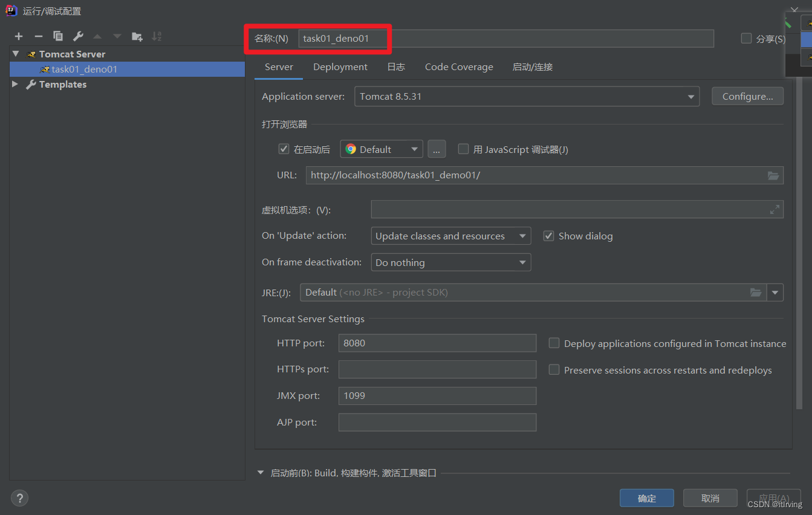
Task: Sort configurations alphabetically
Action: coord(157,36)
